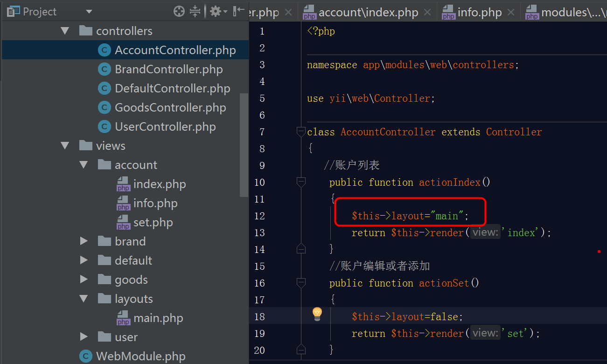Click the class icon of UserController.php
Viewport: 607px width, 364px height.
pyautogui.click(x=105, y=127)
